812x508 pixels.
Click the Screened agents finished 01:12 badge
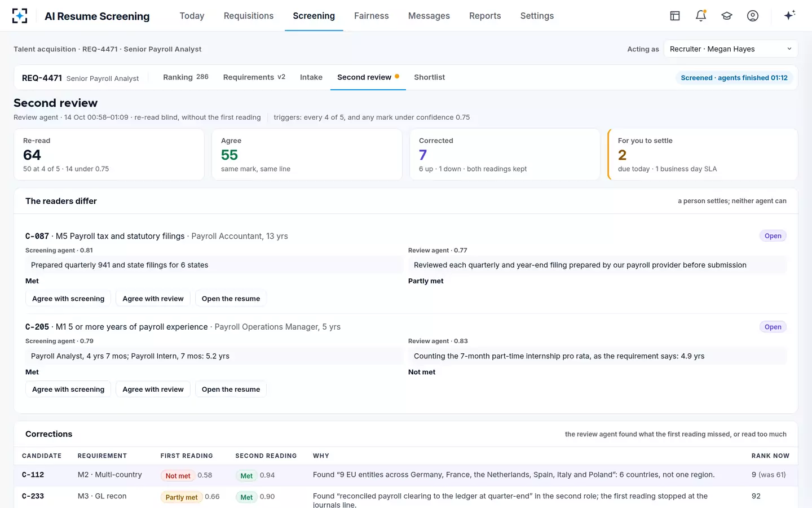click(x=734, y=78)
